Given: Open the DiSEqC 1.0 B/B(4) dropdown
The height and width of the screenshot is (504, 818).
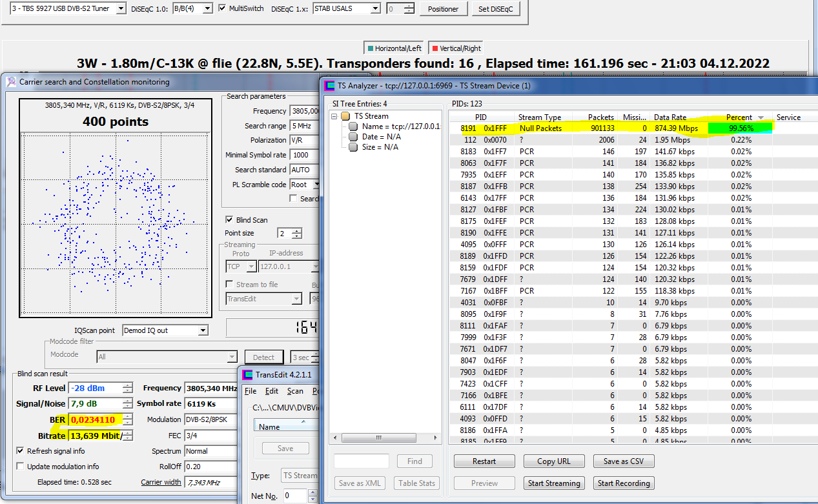Looking at the screenshot, I should coord(207,9).
